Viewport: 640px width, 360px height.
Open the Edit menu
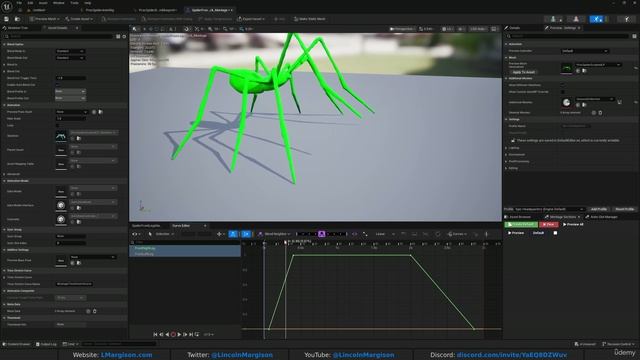[x=30, y=2]
